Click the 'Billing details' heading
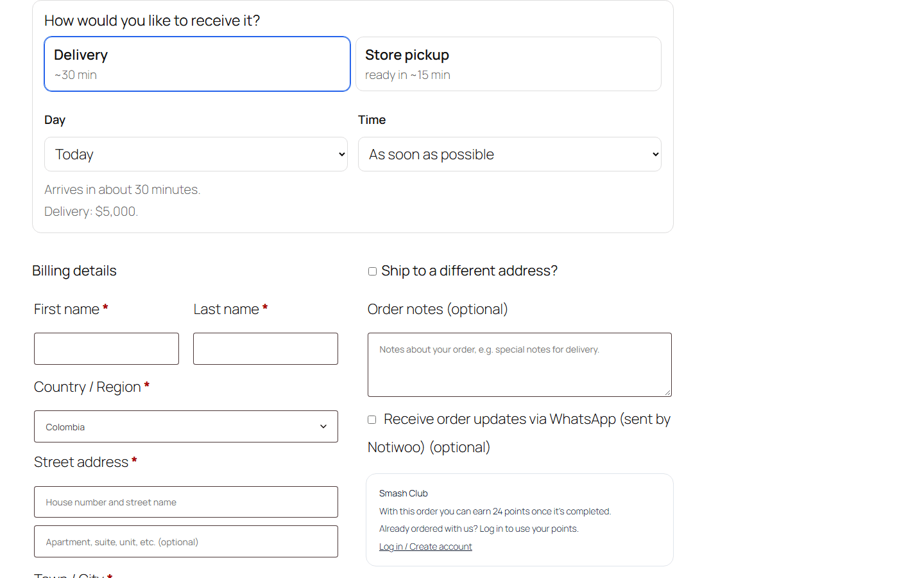Viewport: 924px width, 578px height. [x=74, y=270]
